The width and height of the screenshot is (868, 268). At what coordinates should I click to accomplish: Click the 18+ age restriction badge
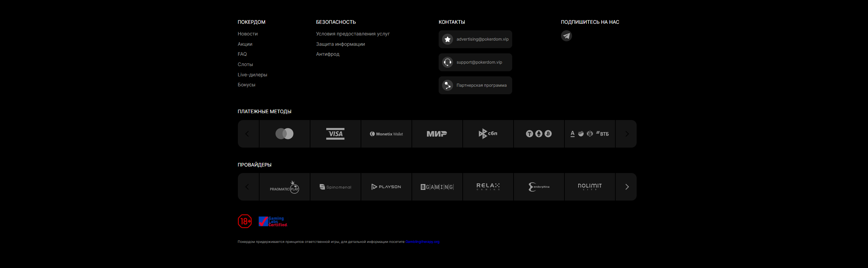click(x=245, y=221)
